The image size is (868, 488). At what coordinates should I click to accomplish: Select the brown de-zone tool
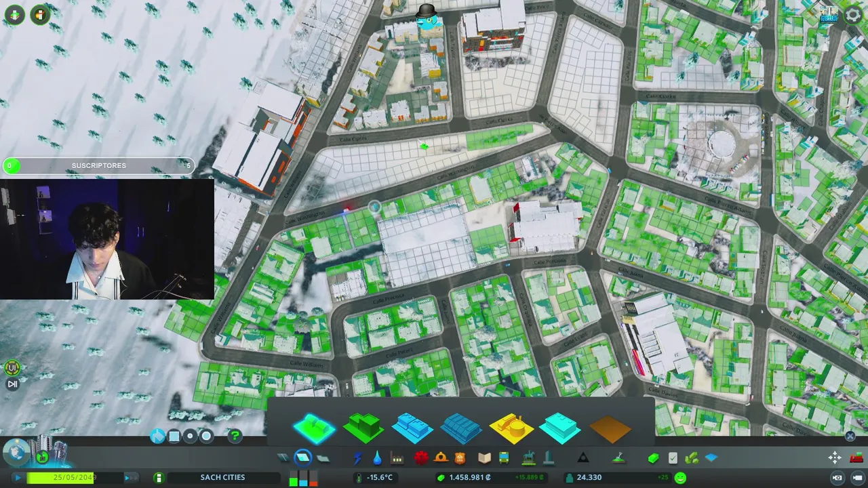pos(610,428)
